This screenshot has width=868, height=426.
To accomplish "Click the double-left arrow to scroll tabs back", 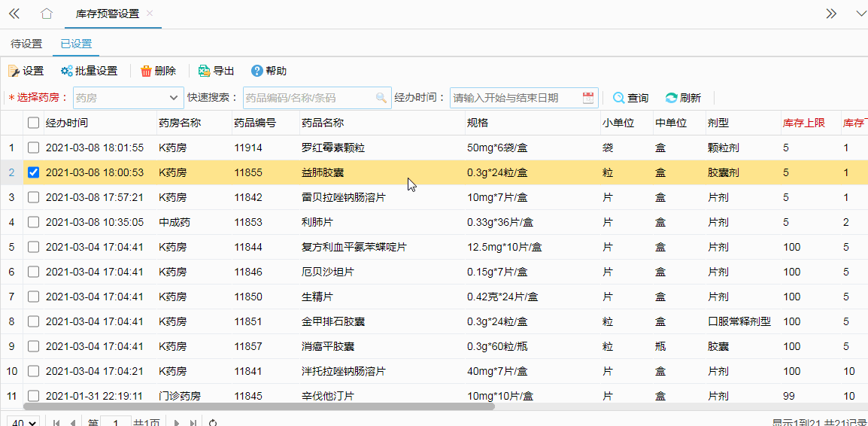I will pos(14,14).
